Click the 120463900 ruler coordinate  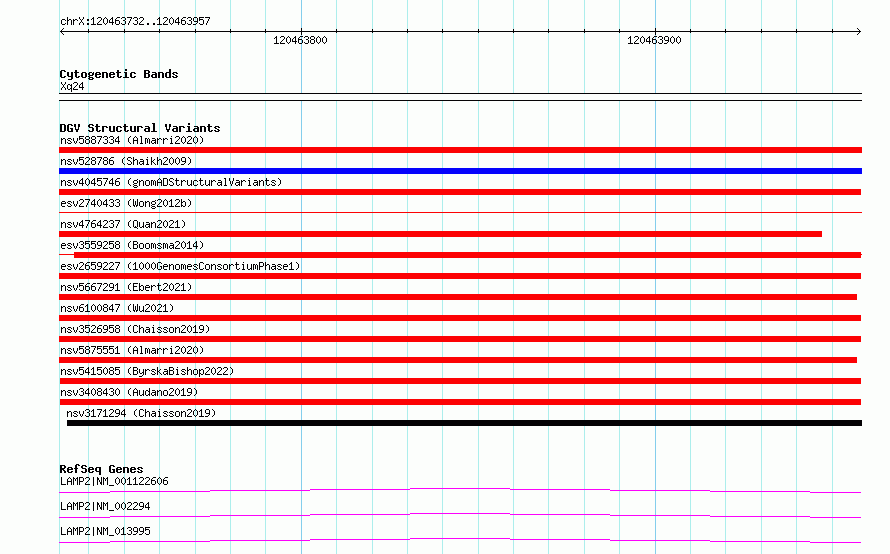click(654, 40)
